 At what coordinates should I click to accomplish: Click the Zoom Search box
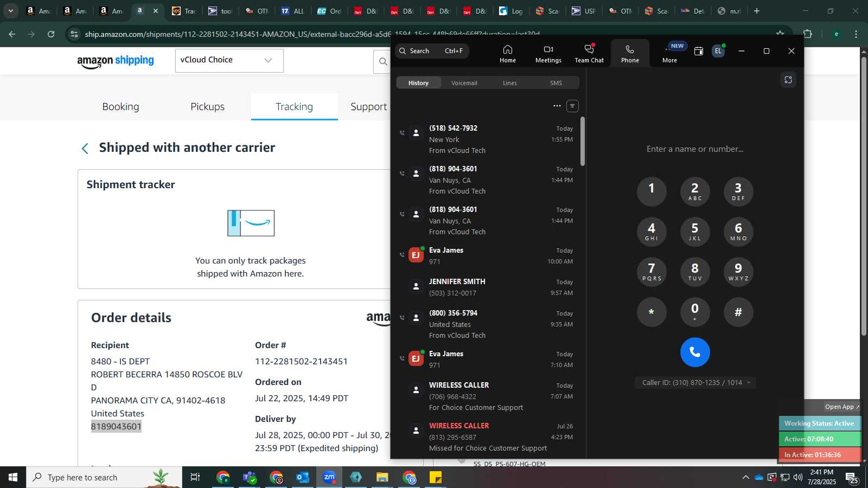tap(432, 51)
